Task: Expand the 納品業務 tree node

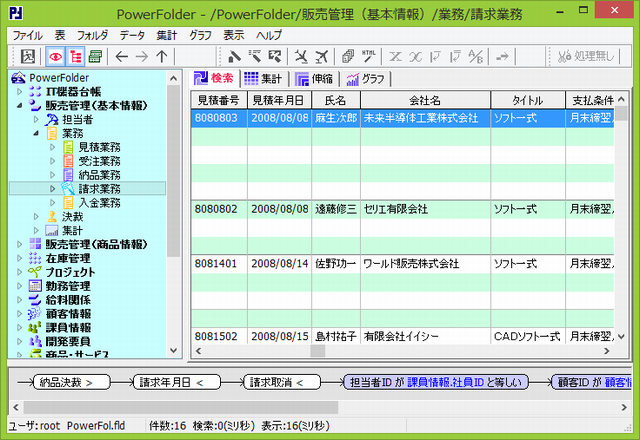Action: point(52,175)
